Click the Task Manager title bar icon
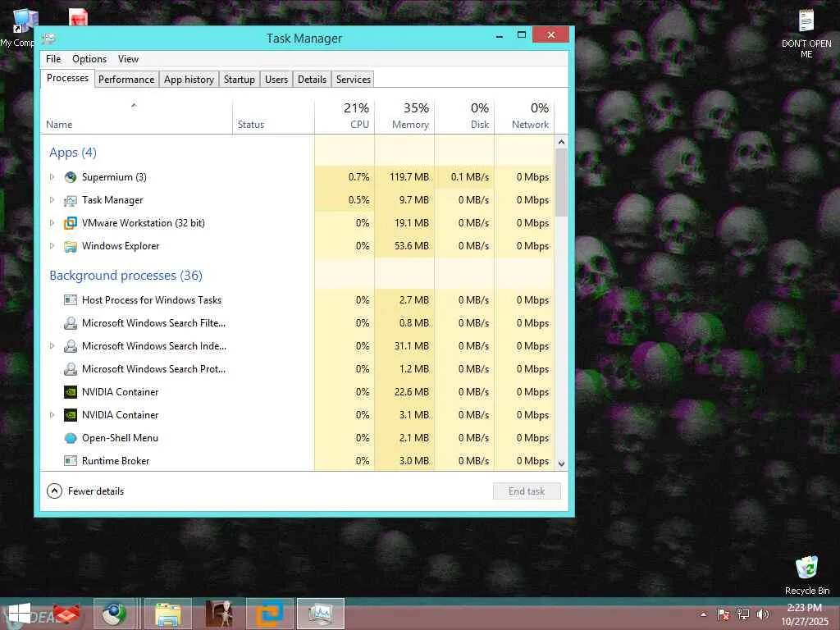This screenshot has height=630, width=840. pyautogui.click(x=48, y=39)
